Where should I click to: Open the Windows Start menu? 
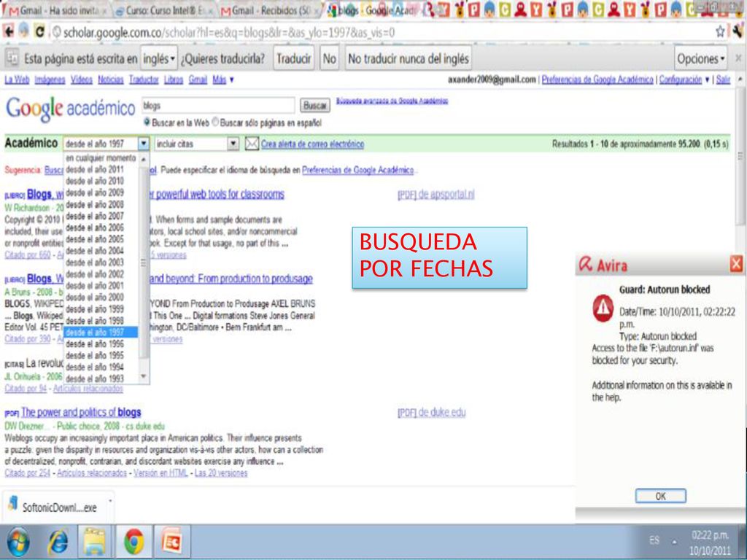tap(18, 542)
